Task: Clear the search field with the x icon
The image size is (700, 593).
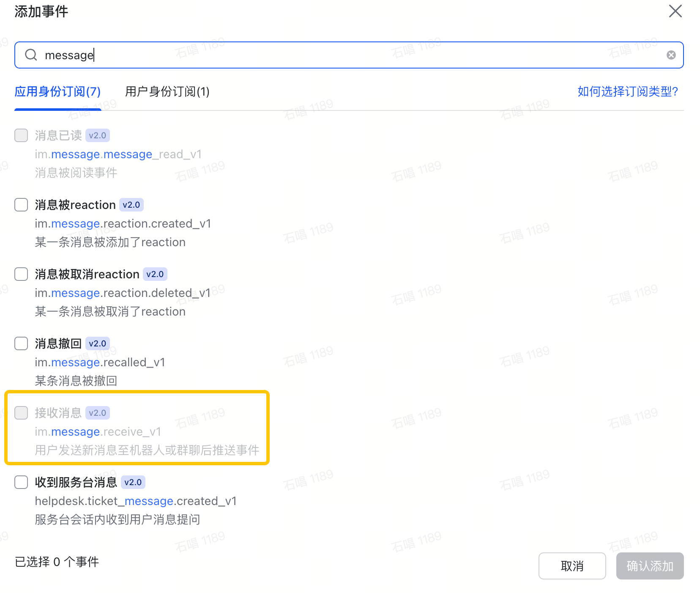Action: (x=672, y=55)
